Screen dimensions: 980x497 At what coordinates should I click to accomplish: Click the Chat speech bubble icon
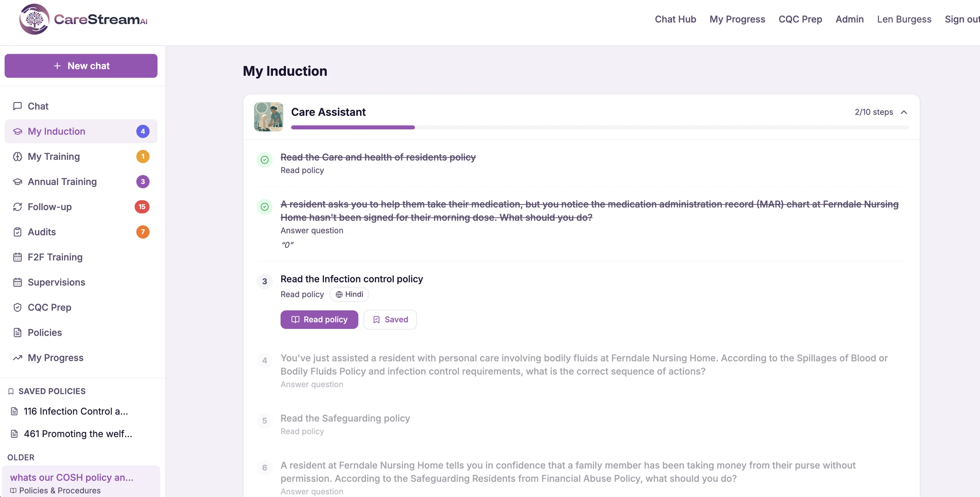17,106
